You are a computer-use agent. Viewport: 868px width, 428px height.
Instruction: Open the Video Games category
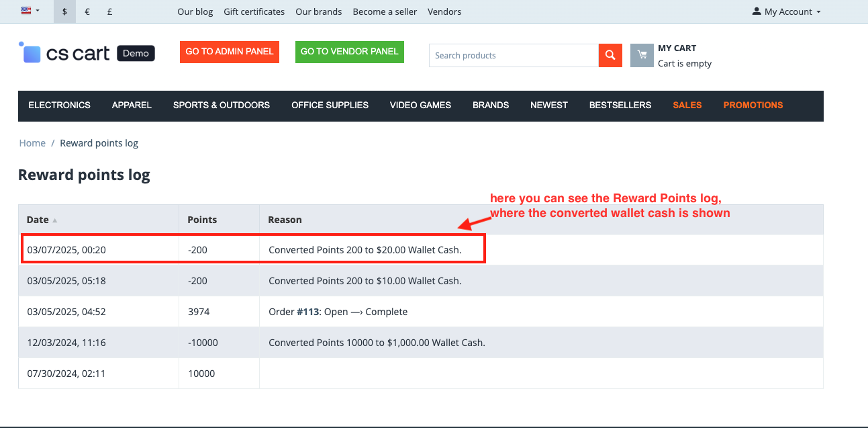coord(420,105)
